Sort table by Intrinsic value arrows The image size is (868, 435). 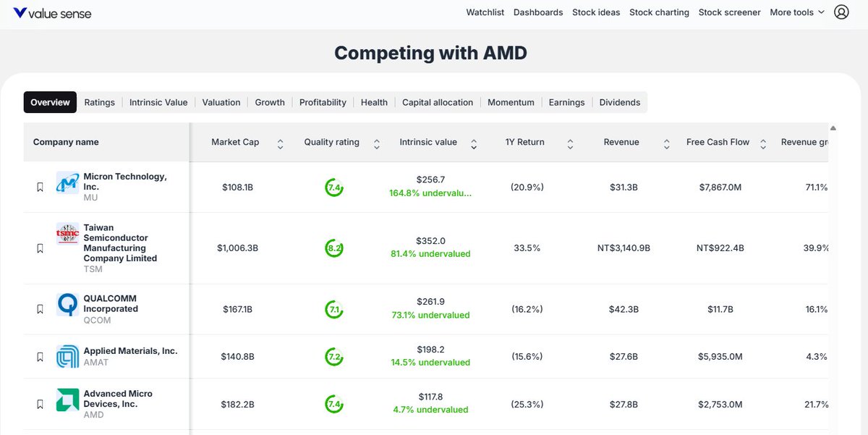tap(474, 143)
